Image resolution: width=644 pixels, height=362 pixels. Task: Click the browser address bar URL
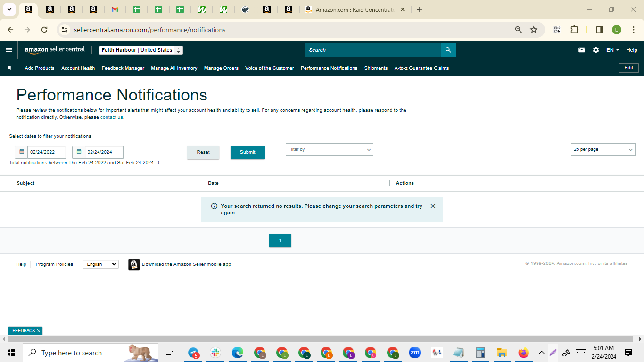(149, 30)
